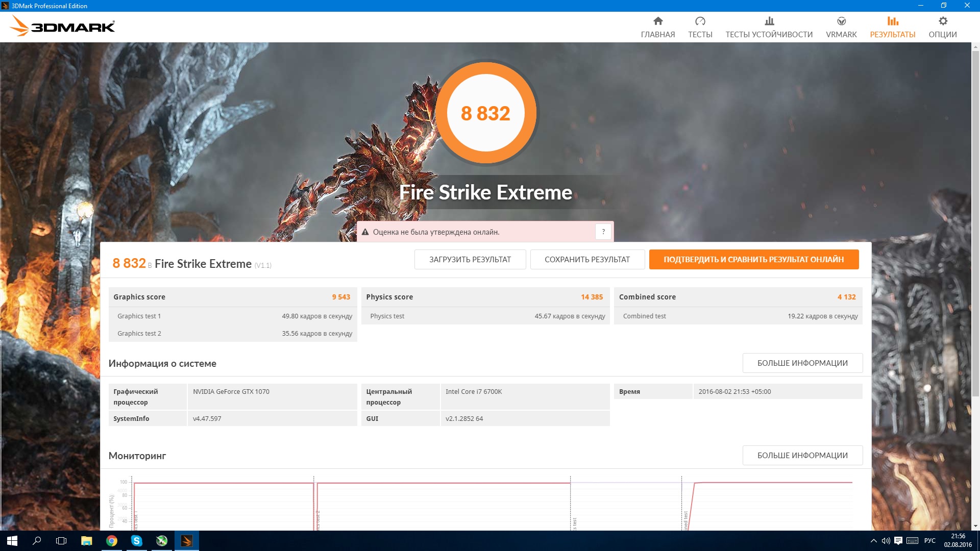
Task: Click the orange ПОДТВЕРДИТЬ И СРАВНИТЬ РЕЗУЛЬТАТ ОНЛАЙН button
Action: pos(753,259)
